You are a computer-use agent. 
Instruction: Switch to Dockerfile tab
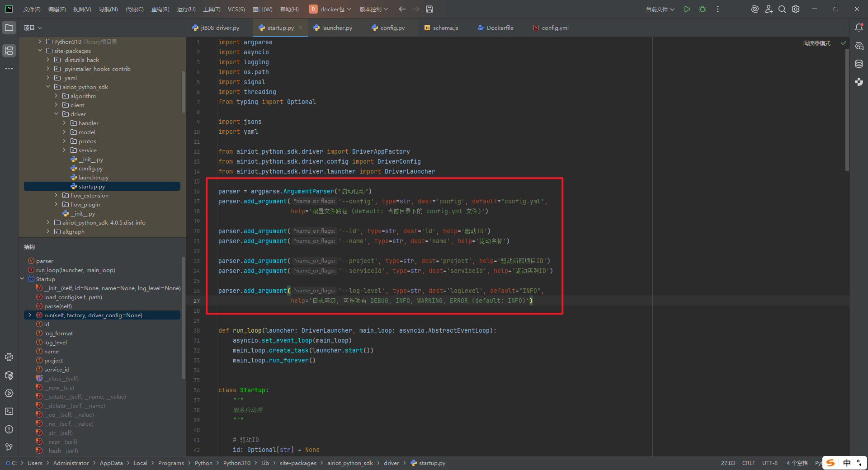[495, 28]
